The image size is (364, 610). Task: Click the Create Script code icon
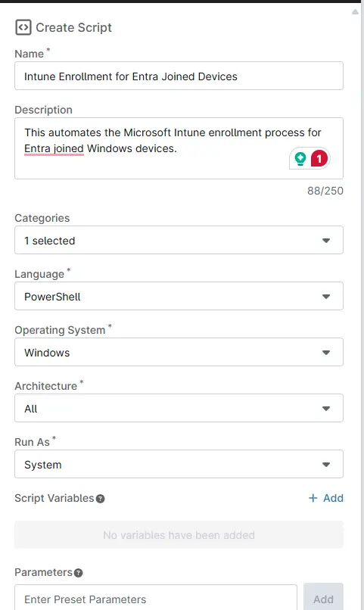click(x=23, y=27)
